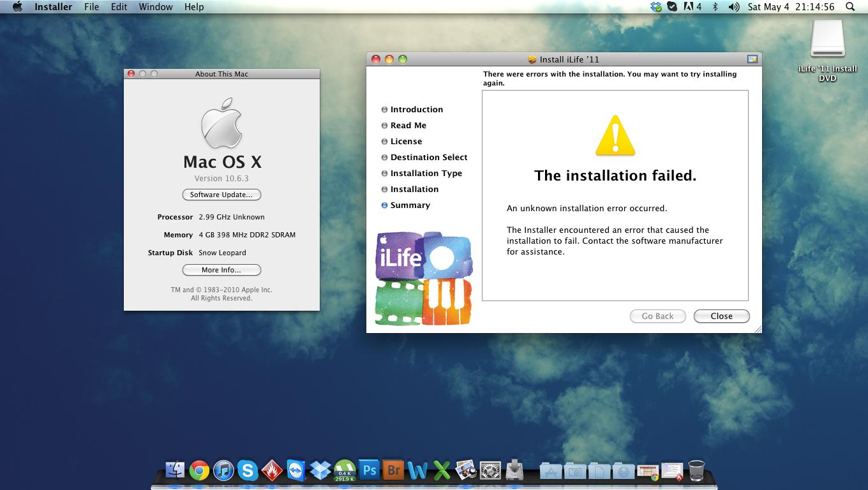Open System Preferences from the Dock
Screen dimensions: 868x490
pyautogui.click(x=490, y=470)
